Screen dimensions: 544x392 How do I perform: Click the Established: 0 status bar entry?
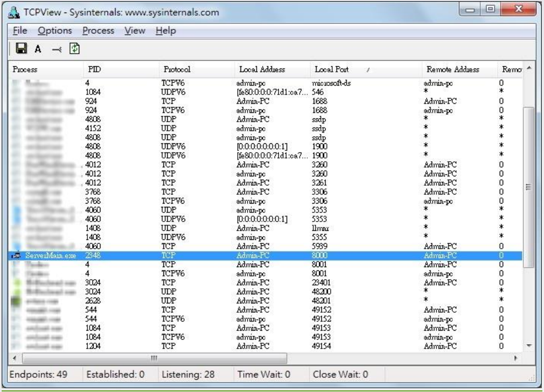pos(115,375)
